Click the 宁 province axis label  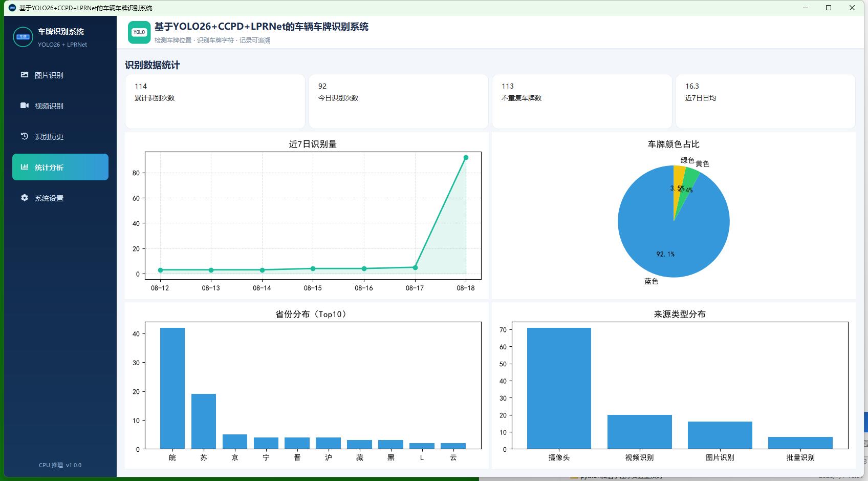[266, 457]
